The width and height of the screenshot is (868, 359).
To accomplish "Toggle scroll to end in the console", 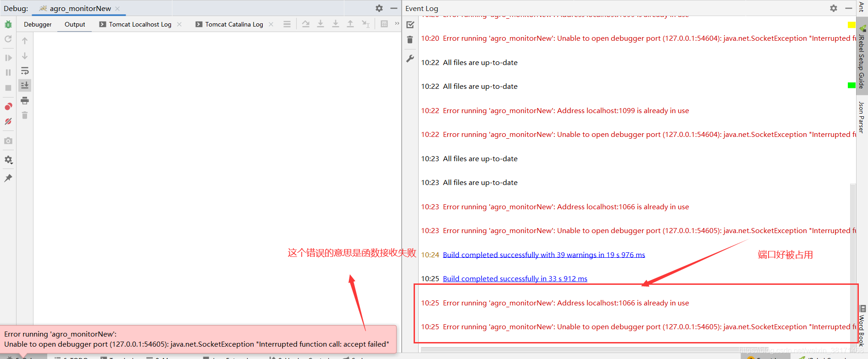I will click(25, 85).
